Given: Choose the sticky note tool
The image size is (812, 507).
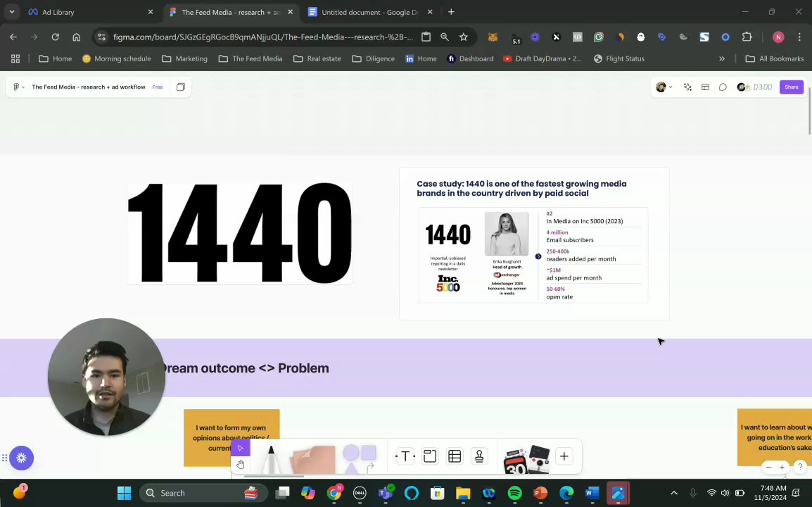Looking at the screenshot, I should pos(313,459).
